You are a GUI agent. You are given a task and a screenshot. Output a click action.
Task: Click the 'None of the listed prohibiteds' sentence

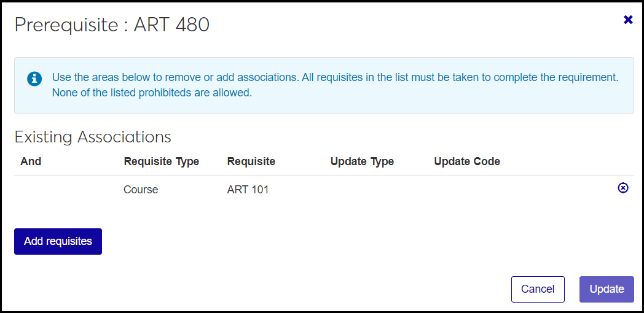point(152,93)
